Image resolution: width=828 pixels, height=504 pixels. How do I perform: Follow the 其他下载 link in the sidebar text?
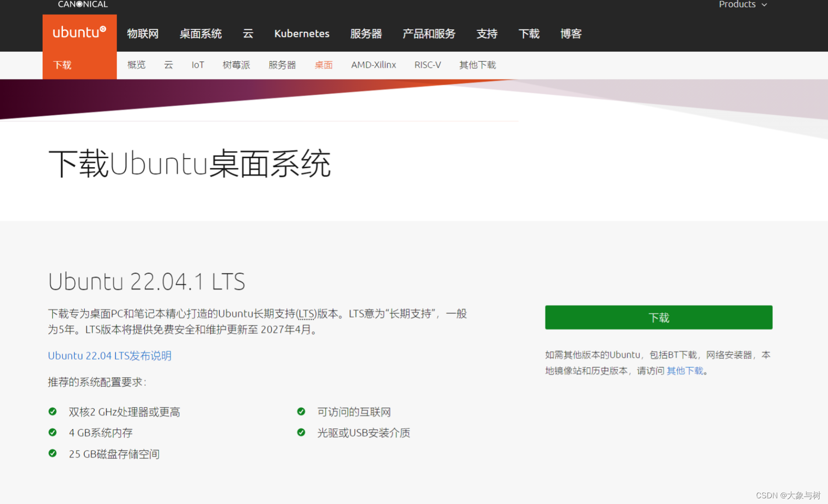(x=685, y=371)
